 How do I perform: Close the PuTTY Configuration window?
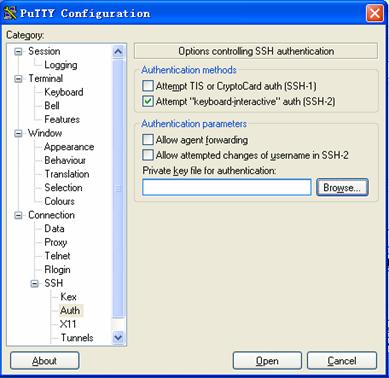point(374,14)
